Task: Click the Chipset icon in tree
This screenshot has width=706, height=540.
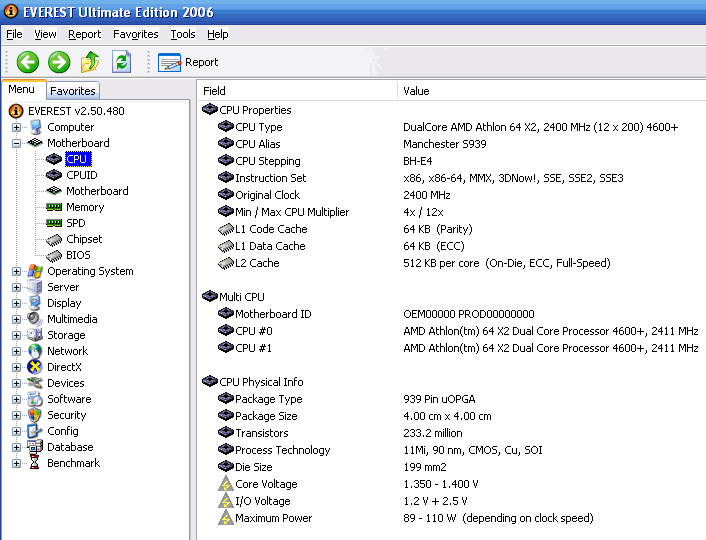Action: click(x=54, y=240)
